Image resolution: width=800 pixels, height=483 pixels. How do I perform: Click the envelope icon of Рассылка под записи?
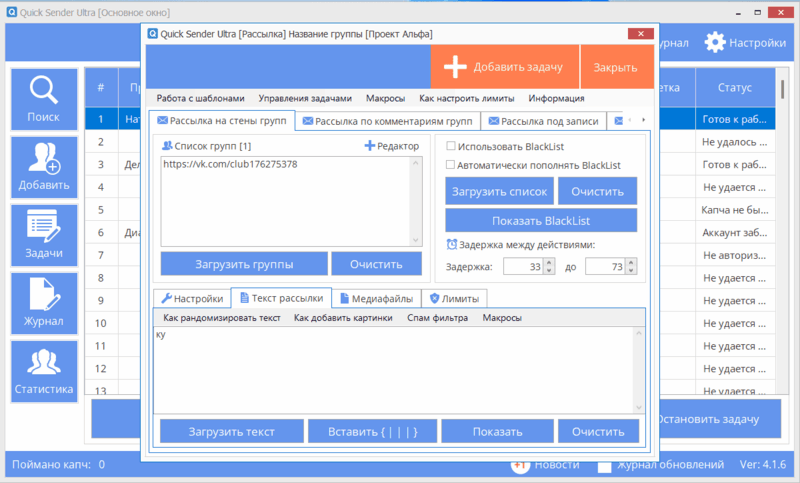point(493,121)
